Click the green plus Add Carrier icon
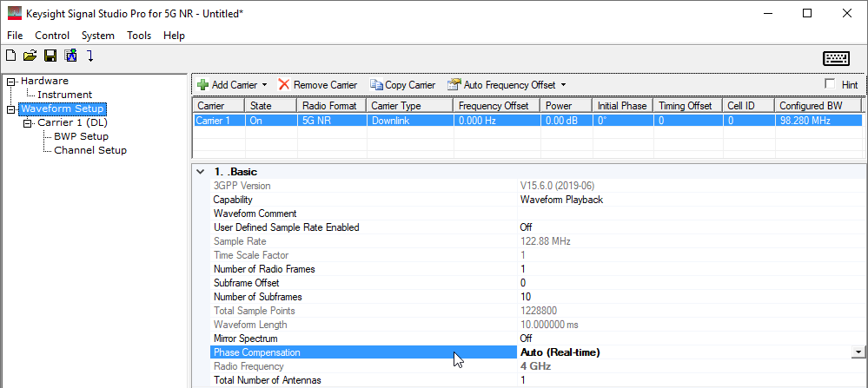 [202, 84]
